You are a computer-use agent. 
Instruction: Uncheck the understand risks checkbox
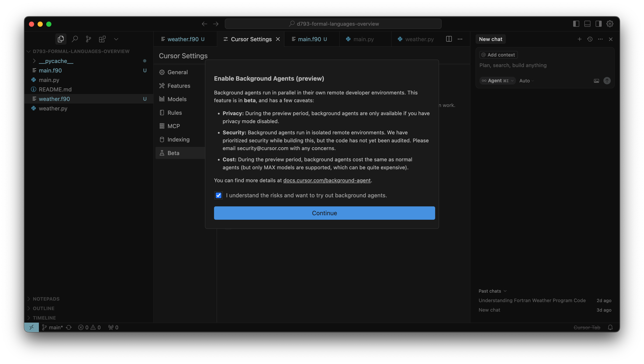[219, 195]
